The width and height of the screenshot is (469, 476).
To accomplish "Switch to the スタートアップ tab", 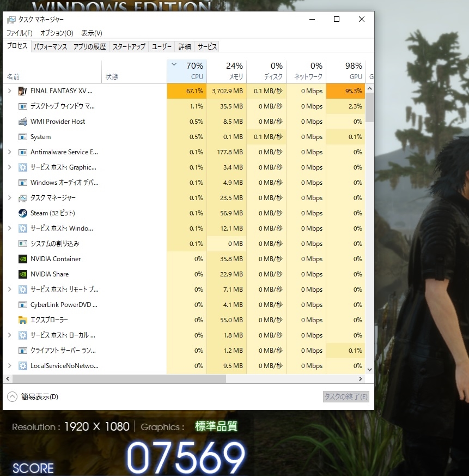I will [129, 46].
